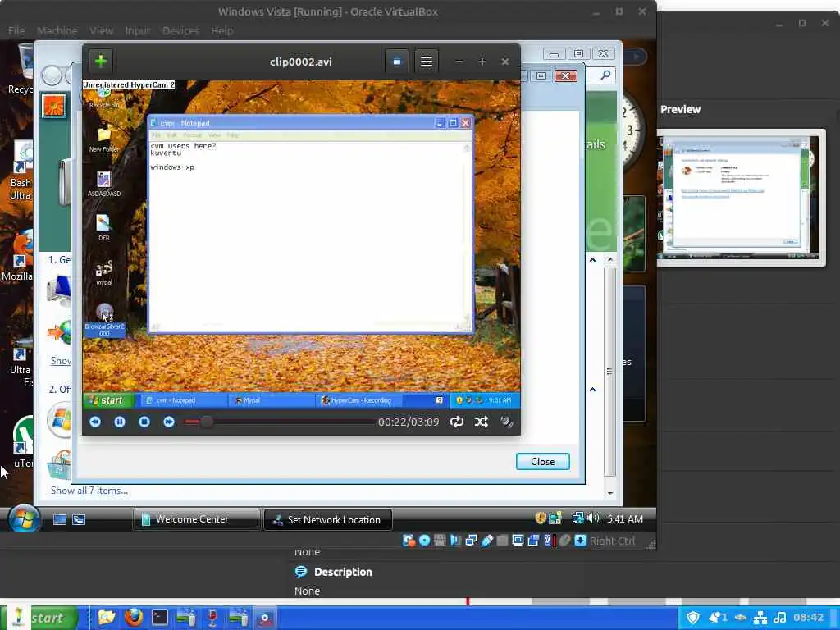
Task: Click the 'Show all 7 items...' link
Action: 89,491
